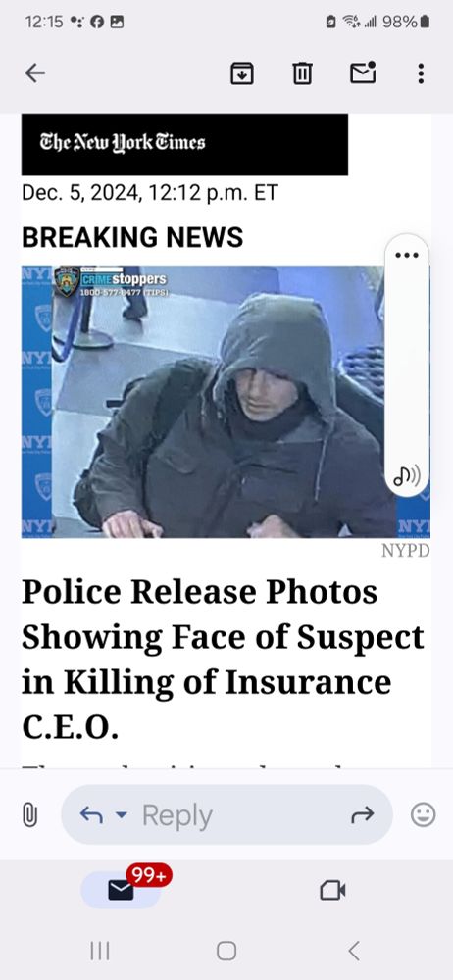This screenshot has height=980, width=453.
Task: Open the Police Release Photos headline link
Action: coord(223,660)
